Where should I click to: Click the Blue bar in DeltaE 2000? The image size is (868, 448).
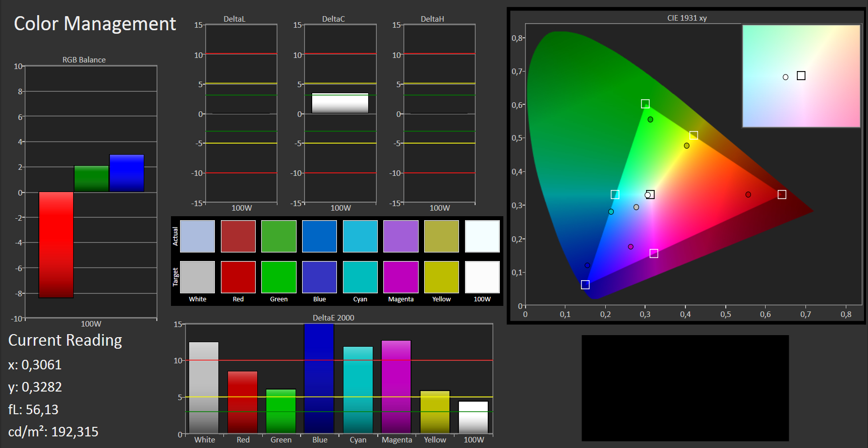tap(319, 378)
